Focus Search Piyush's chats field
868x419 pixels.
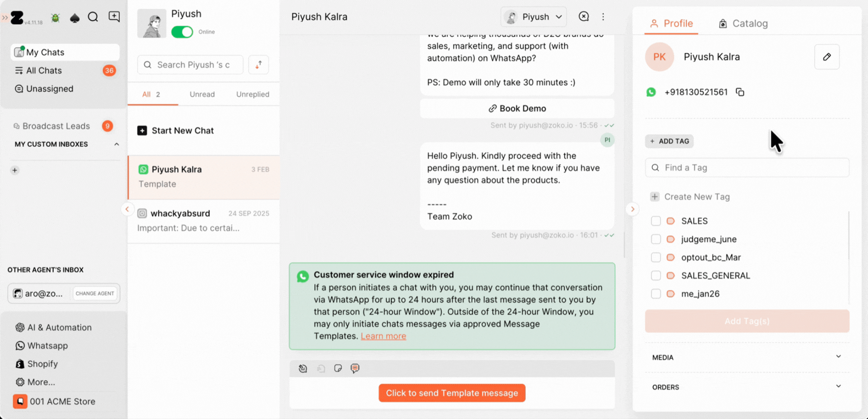click(190, 65)
